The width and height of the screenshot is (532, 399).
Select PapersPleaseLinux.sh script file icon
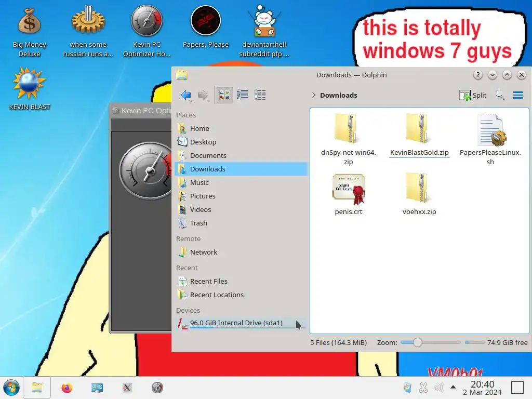click(491, 130)
